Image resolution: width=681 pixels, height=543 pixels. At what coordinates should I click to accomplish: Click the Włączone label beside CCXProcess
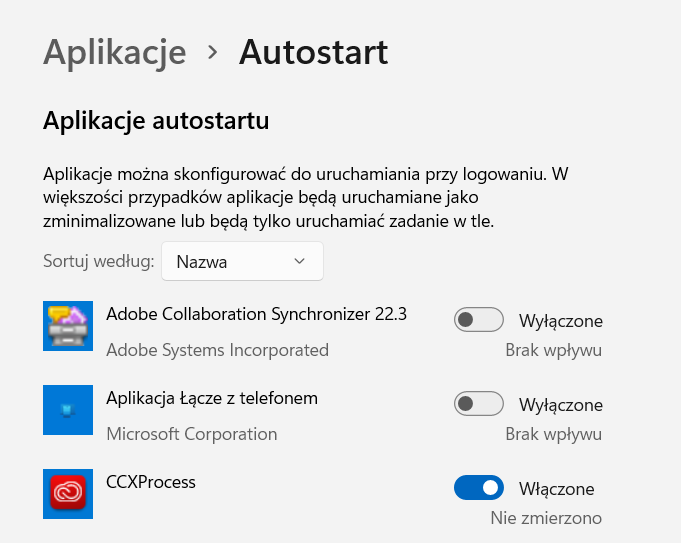point(556,489)
